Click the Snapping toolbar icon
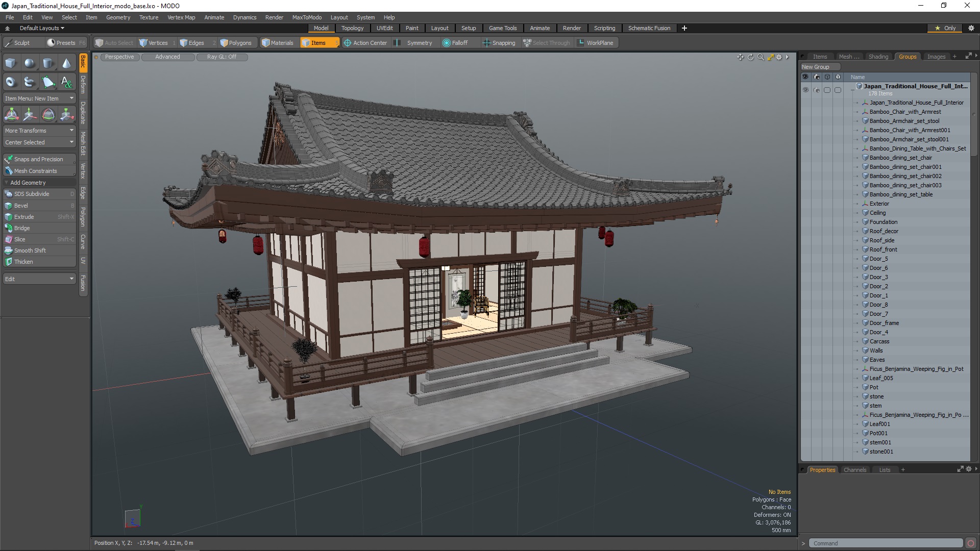The height and width of the screenshot is (551, 980). (499, 43)
